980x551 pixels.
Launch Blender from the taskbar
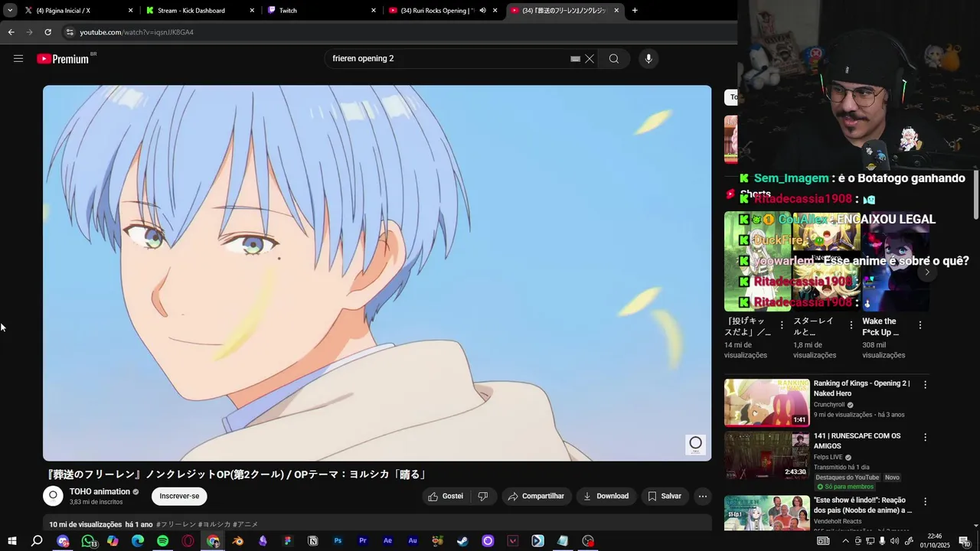[238, 541]
